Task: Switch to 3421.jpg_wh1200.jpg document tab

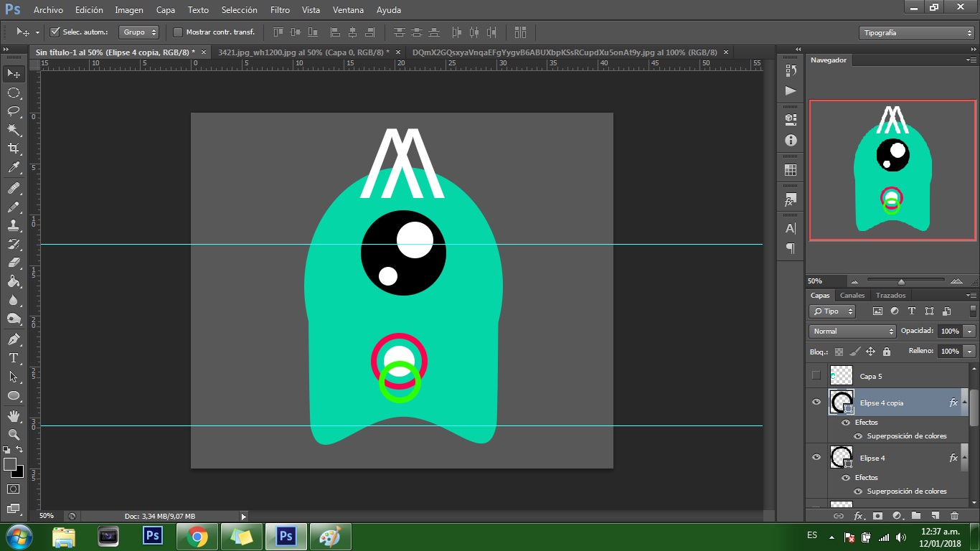Action: [x=303, y=52]
